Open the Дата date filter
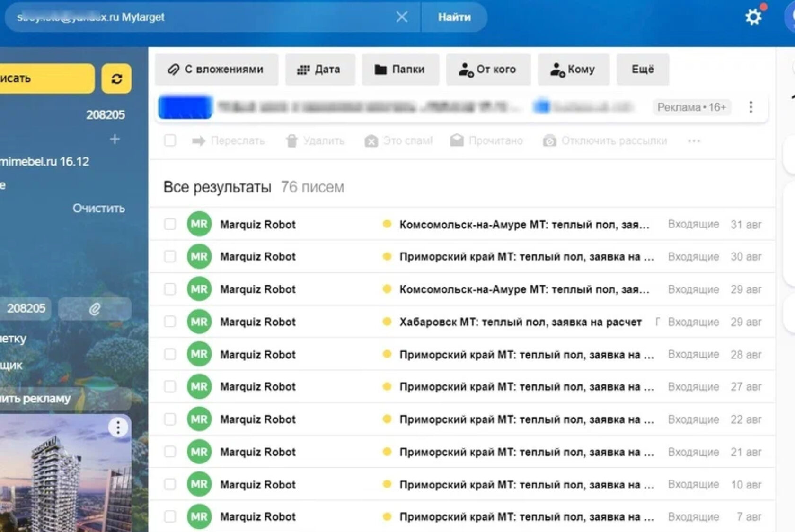Screen dimensions: 795x532 320,70
